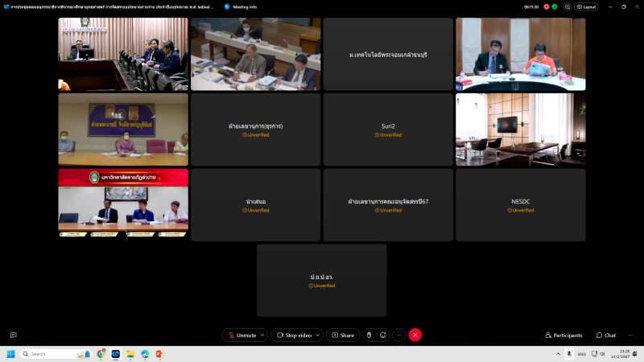Select the NESDC participant tile

tap(521, 204)
